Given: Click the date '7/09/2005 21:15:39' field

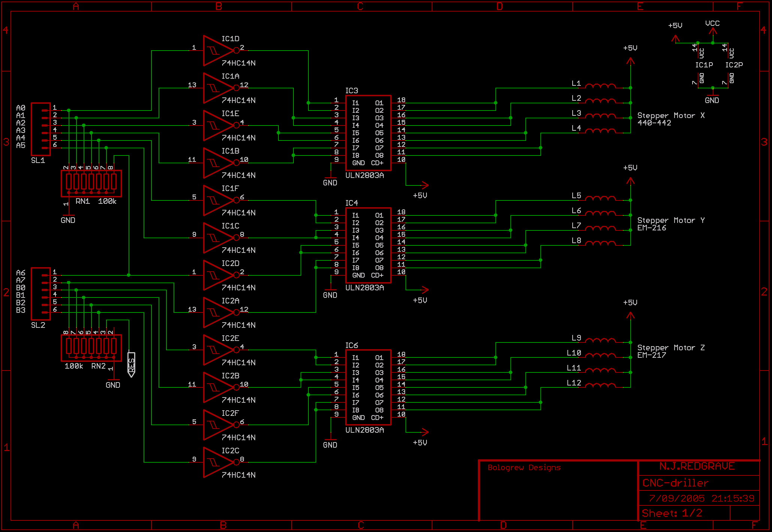Looking at the screenshot, I should (x=702, y=499).
